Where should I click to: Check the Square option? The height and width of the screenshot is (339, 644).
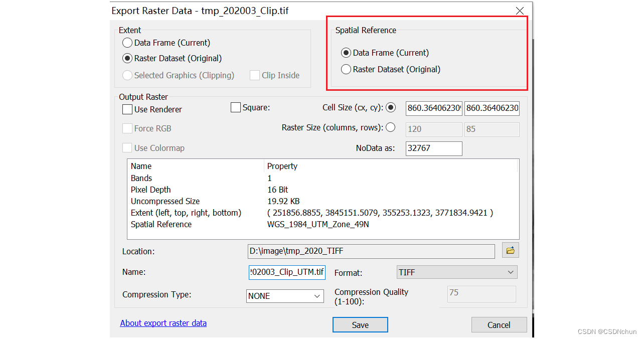click(x=235, y=107)
